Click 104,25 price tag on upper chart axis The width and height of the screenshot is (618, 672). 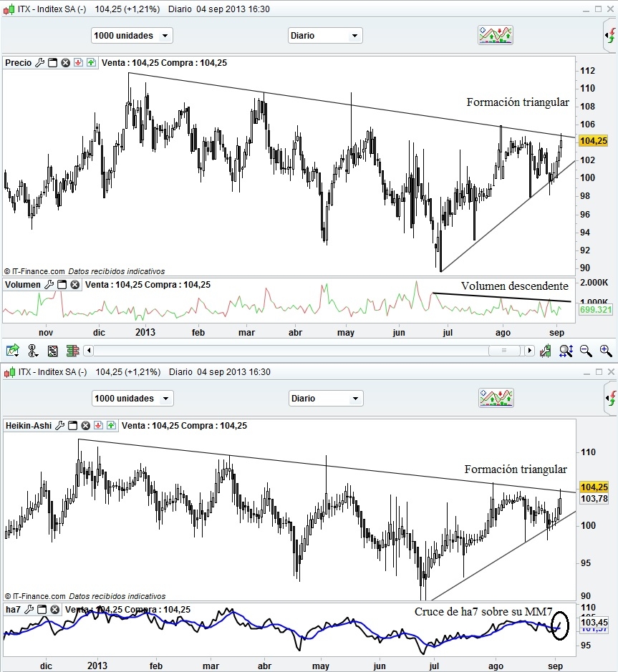(594, 140)
